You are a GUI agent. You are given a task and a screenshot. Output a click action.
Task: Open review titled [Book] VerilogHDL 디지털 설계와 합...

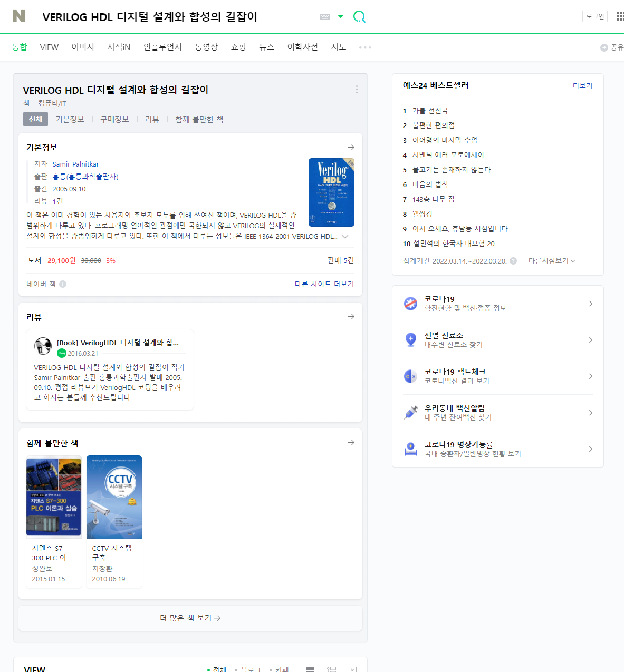pos(118,343)
